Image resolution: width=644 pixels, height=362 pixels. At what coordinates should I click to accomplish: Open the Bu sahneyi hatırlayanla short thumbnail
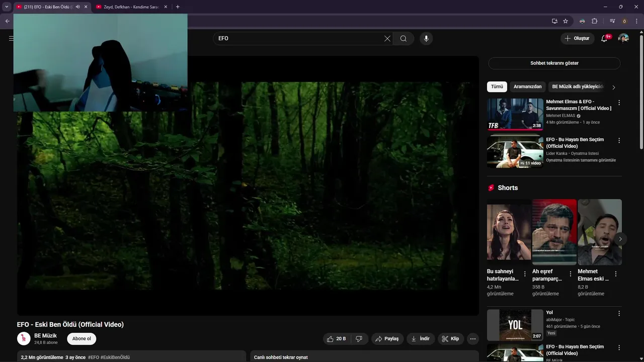[x=509, y=232]
